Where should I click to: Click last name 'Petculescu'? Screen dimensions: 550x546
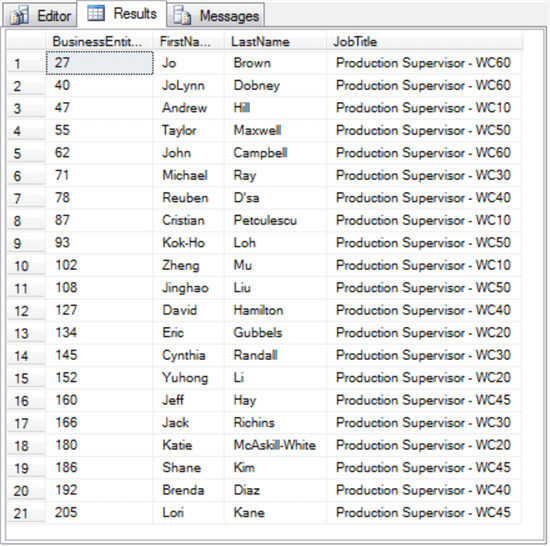click(x=265, y=220)
